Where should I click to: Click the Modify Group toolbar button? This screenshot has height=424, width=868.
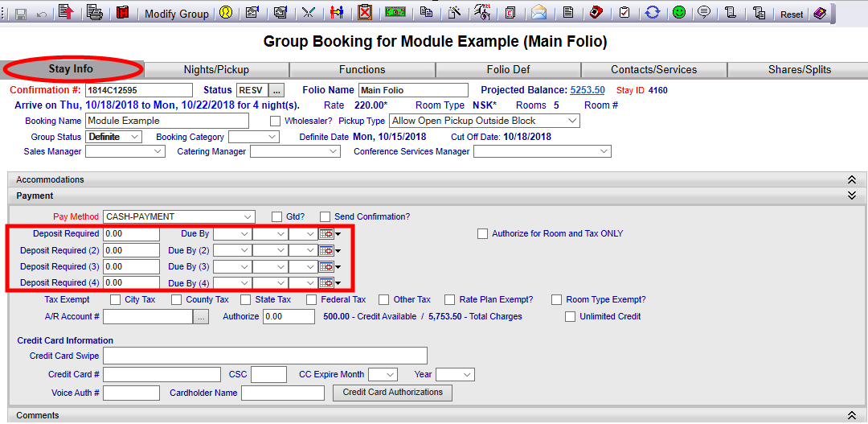click(177, 14)
